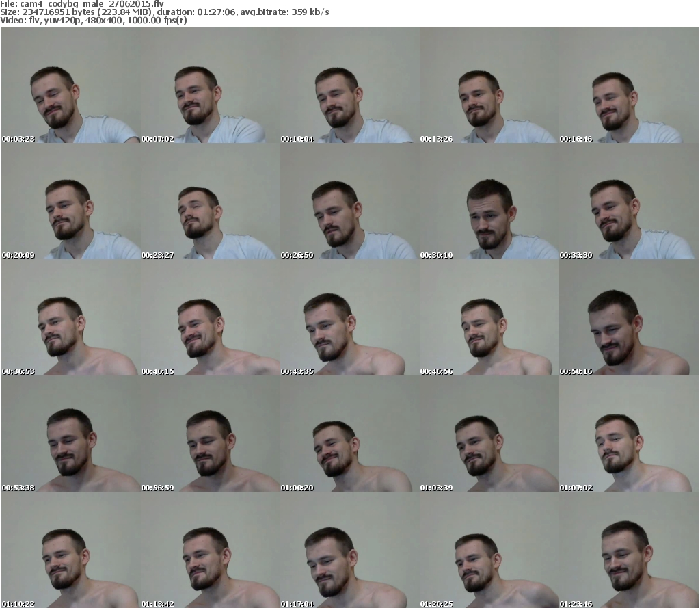Pick the thumbnail stamped 01:00:20
This screenshot has width=700, height=608.
[x=350, y=434]
